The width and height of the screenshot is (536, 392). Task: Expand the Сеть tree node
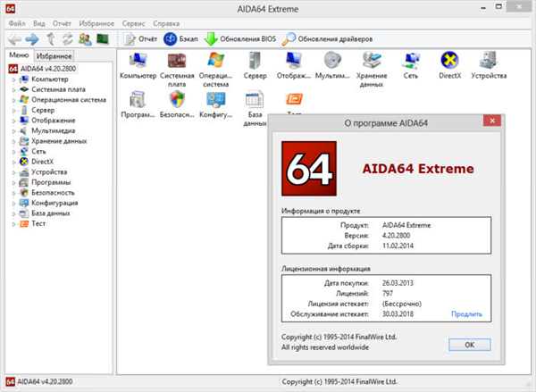(14, 152)
